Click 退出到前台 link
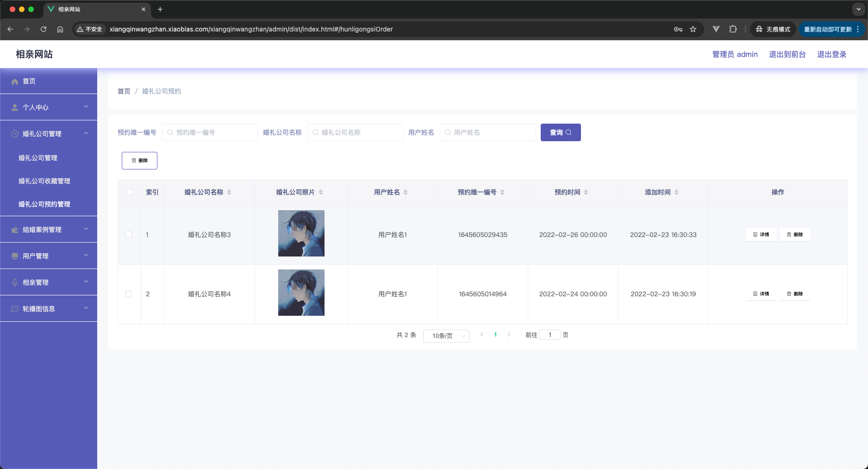Viewport: 868px width, 469px height. (787, 54)
